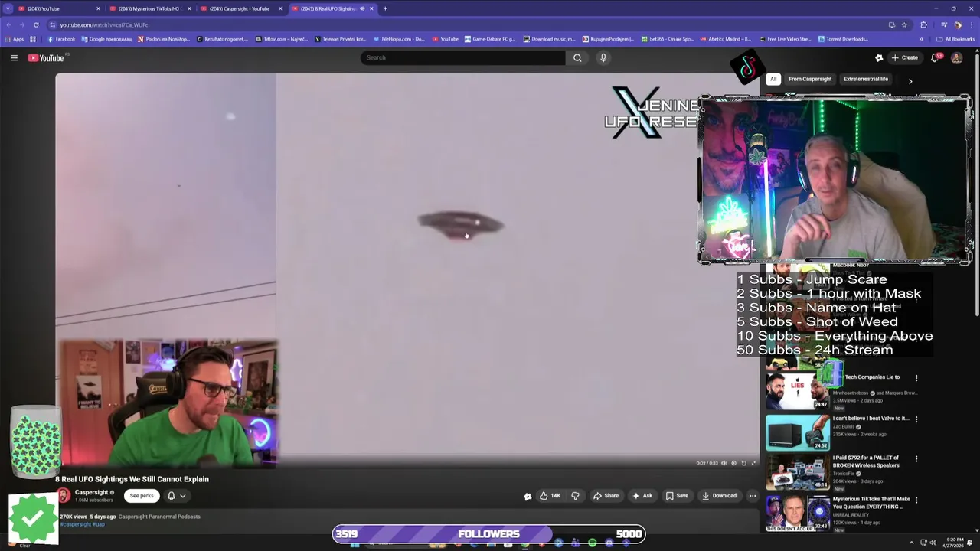
Task: Show hidden bookmarks with the chevron
Action: [x=921, y=39]
